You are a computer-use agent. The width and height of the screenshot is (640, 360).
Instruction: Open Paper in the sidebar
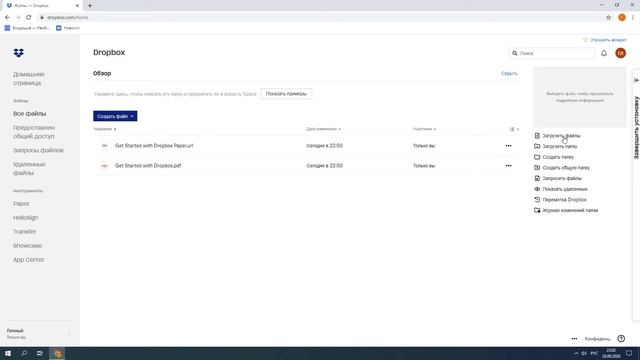pos(21,204)
